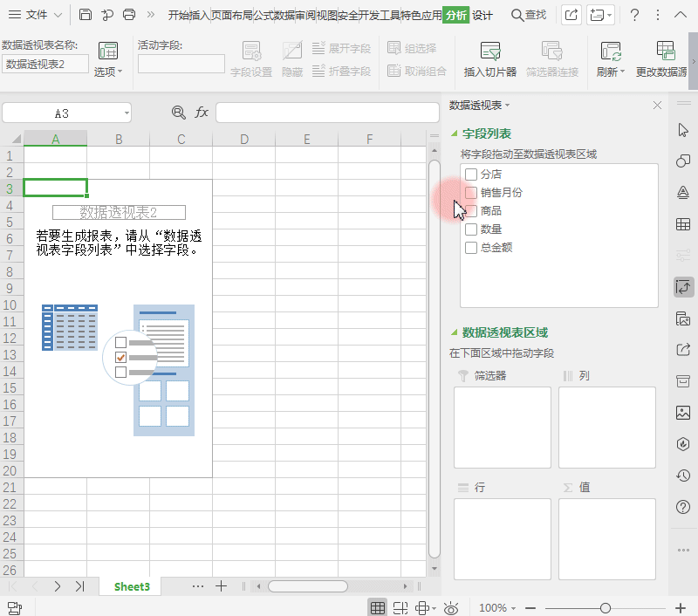Enable the 销售月份 field
Viewport: 698px width, 616px height.
coord(471,192)
